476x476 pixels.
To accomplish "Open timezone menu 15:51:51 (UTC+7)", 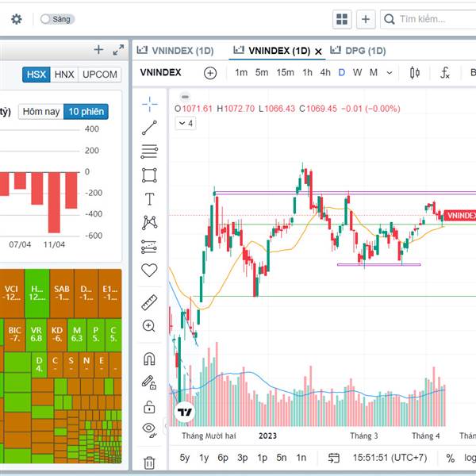I will 390,458.
